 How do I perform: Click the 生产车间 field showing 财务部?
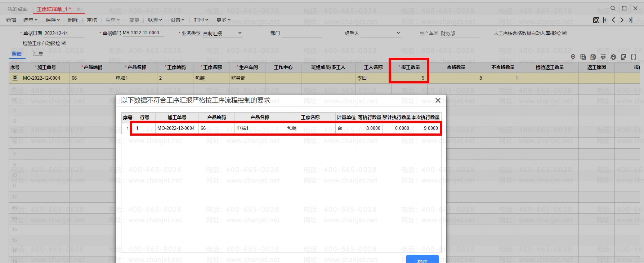460,33
